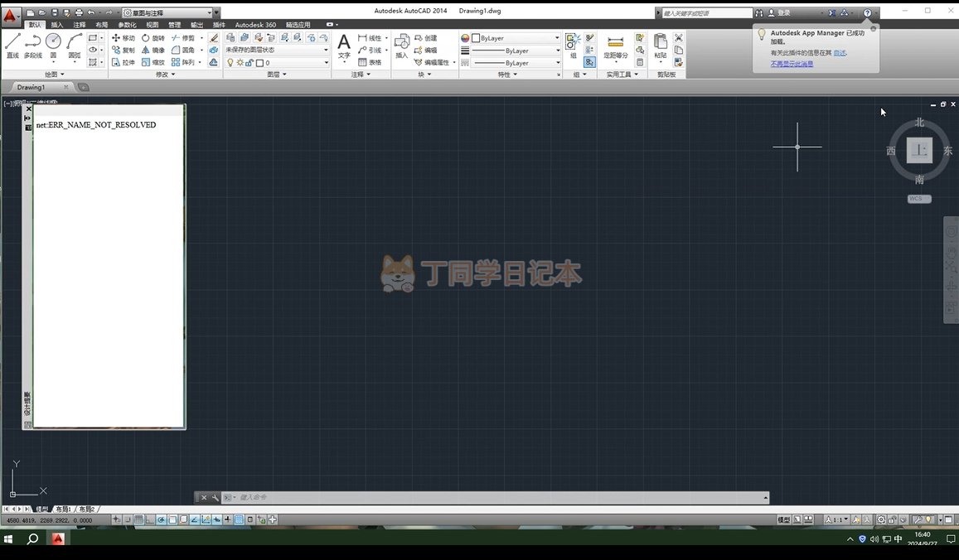Switch to the Autodesk 360 ribbon tab

[x=255, y=25]
